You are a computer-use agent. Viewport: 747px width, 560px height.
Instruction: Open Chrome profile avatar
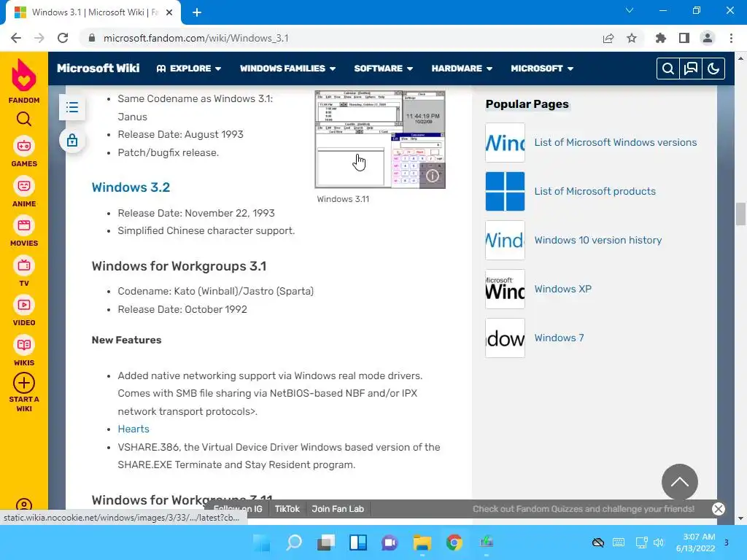point(708,38)
